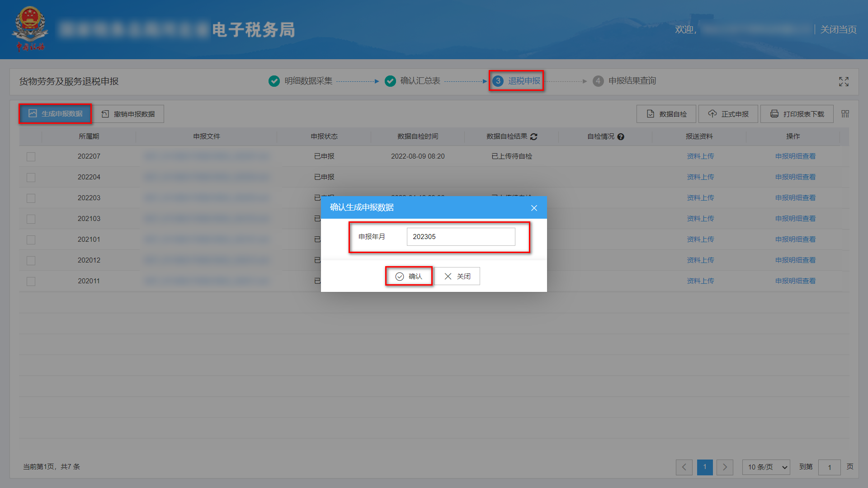Image resolution: width=868 pixels, height=488 pixels.
Task: Refresh the 数据自检结果 column results
Action: pos(533,136)
